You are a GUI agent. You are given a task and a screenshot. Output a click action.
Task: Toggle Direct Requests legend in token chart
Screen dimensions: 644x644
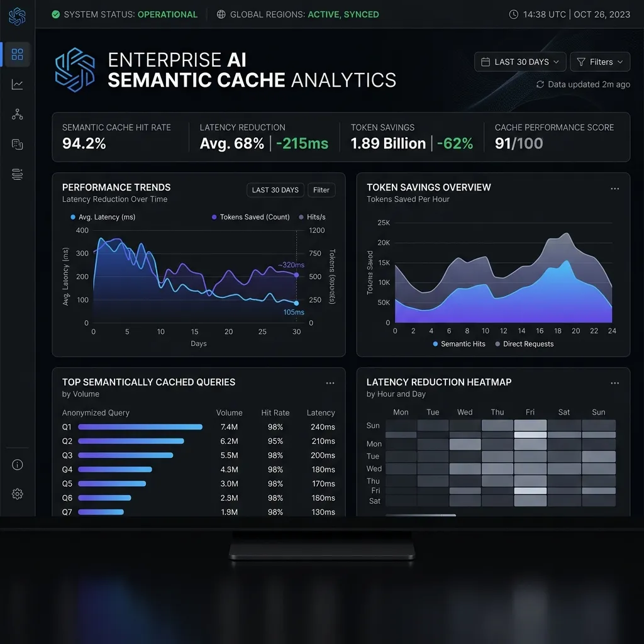point(524,344)
